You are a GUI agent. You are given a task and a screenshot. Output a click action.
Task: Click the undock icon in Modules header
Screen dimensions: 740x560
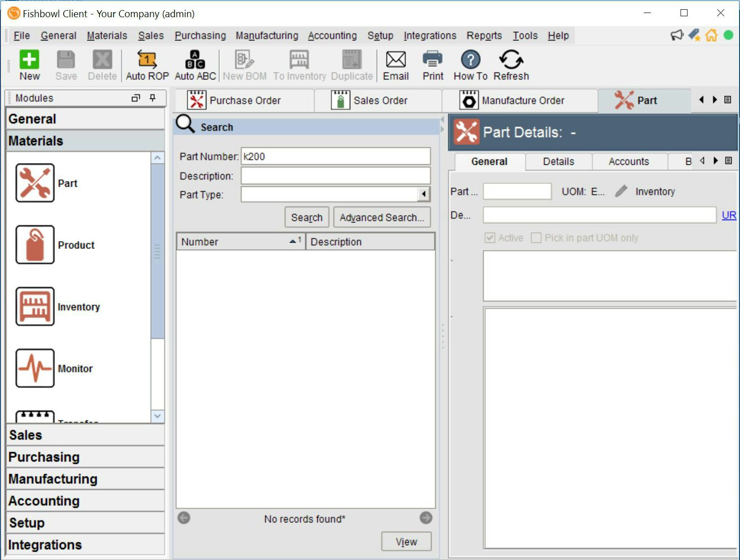click(136, 98)
